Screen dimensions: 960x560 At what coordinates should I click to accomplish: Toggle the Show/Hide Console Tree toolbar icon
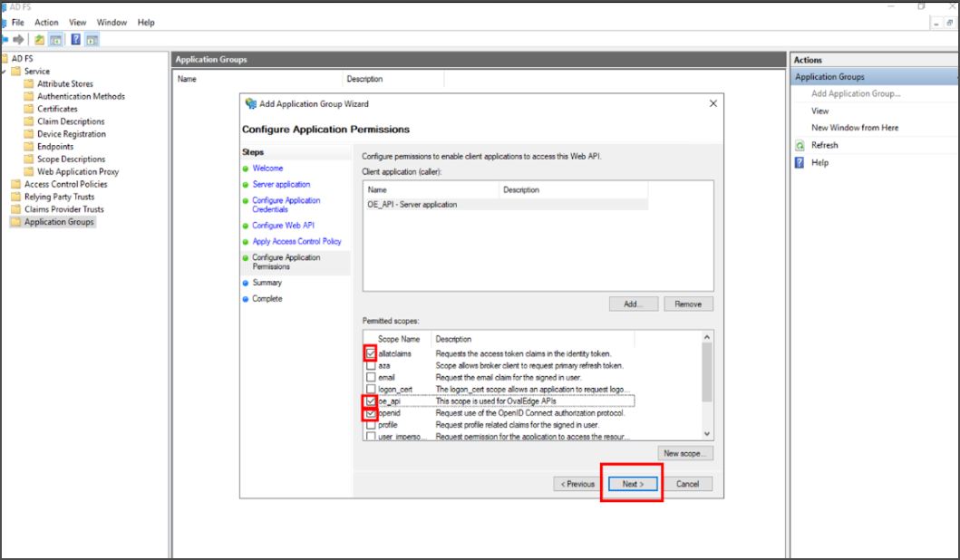click(55, 39)
